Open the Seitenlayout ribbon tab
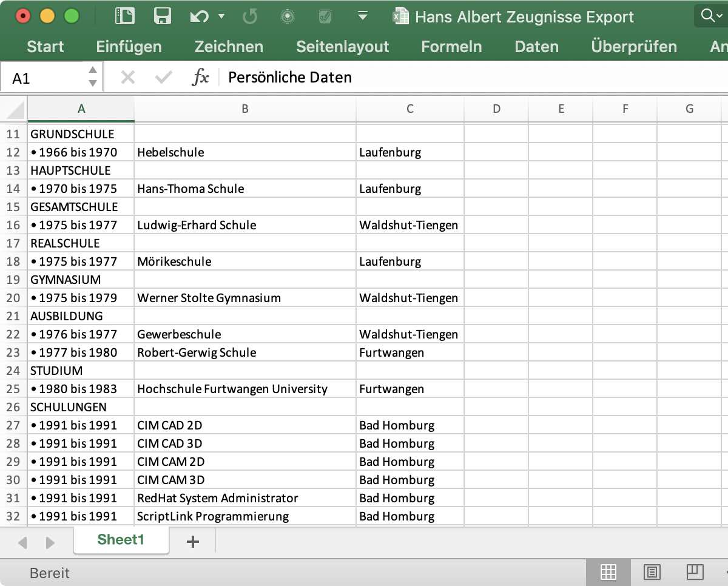 [x=343, y=47]
